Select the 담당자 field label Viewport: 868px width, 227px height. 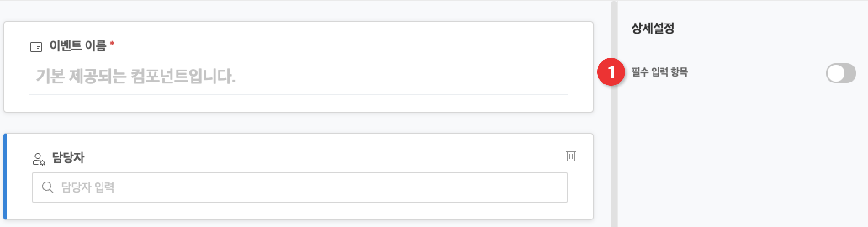(x=68, y=158)
